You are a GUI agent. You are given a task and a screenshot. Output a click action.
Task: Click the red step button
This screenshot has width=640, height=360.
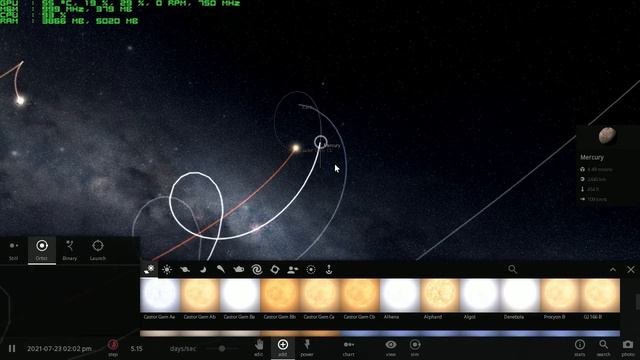pyautogui.click(x=113, y=348)
